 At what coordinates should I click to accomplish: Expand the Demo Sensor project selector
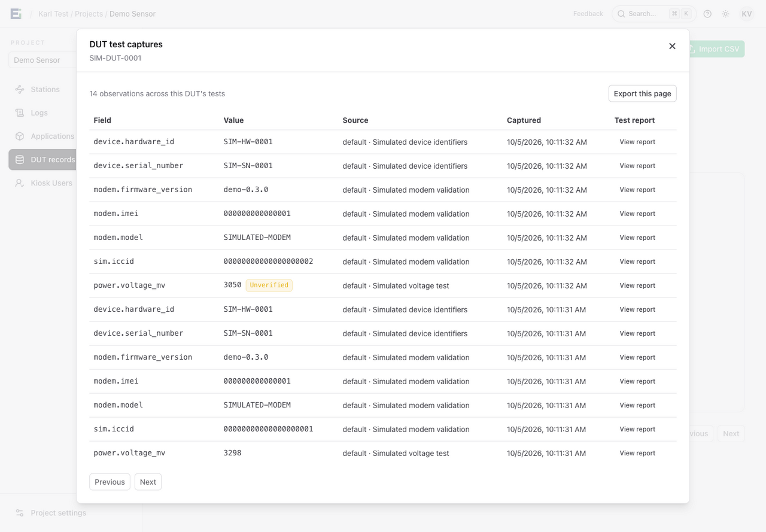[x=42, y=60]
